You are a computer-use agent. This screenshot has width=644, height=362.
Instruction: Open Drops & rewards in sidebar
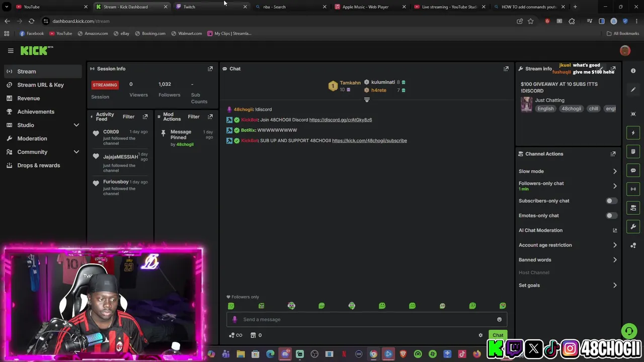tap(43, 165)
